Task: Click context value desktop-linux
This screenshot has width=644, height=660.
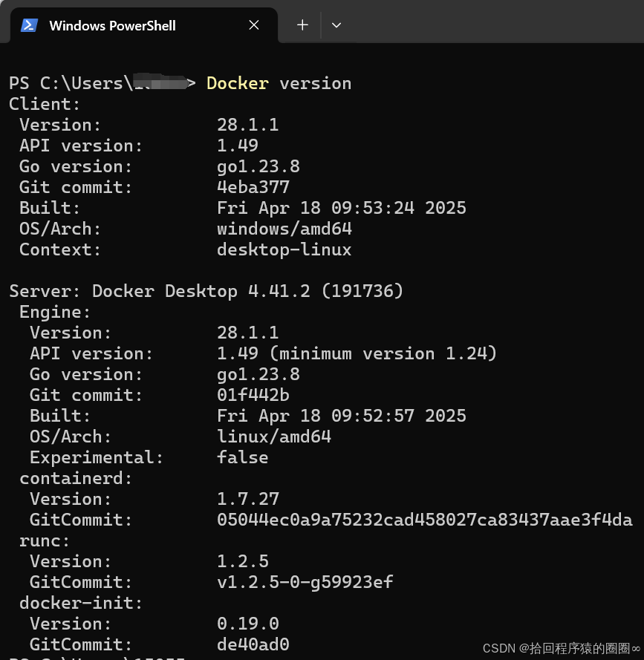Action: click(x=284, y=249)
